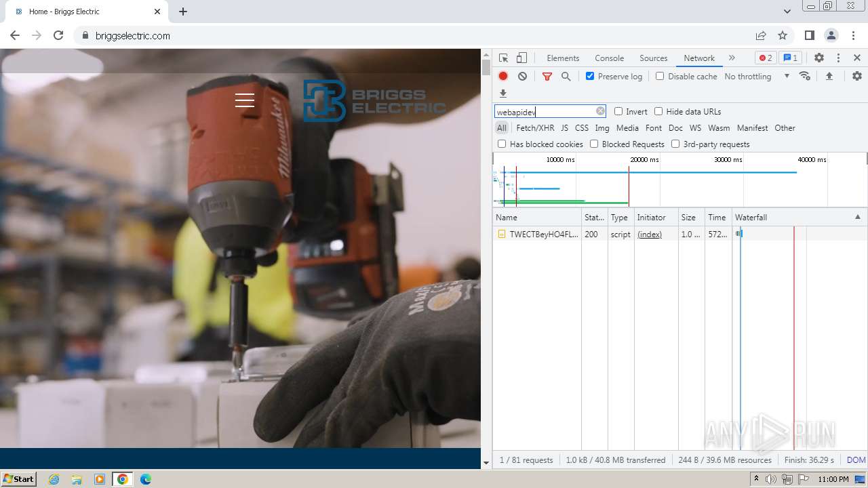
Task: Filter requests by Font
Action: point(654,128)
